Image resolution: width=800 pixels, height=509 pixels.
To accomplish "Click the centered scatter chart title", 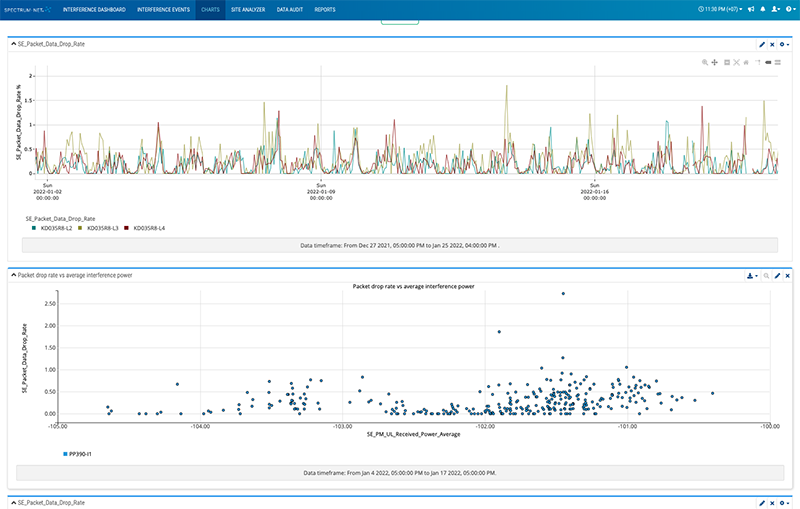I will click(x=413, y=287).
